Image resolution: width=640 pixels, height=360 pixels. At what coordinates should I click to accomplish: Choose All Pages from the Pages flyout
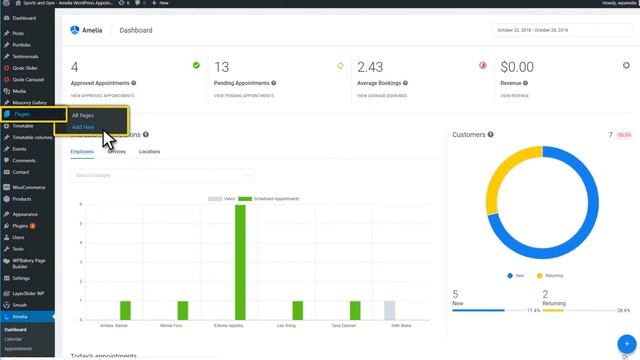[83, 116]
